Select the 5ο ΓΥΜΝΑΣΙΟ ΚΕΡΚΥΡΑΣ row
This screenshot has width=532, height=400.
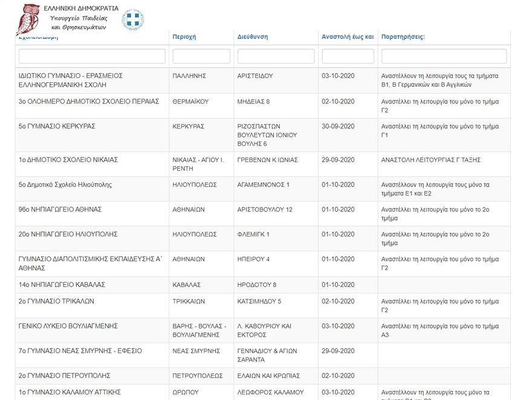pos(57,126)
